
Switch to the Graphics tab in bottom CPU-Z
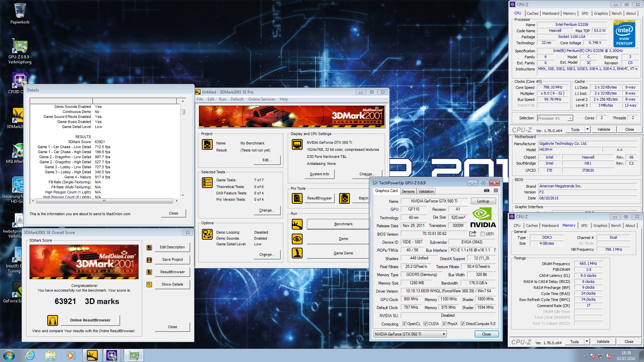pyautogui.click(x=600, y=226)
